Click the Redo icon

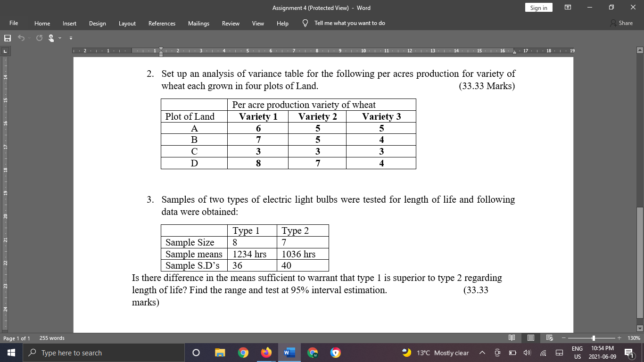pyautogui.click(x=39, y=37)
